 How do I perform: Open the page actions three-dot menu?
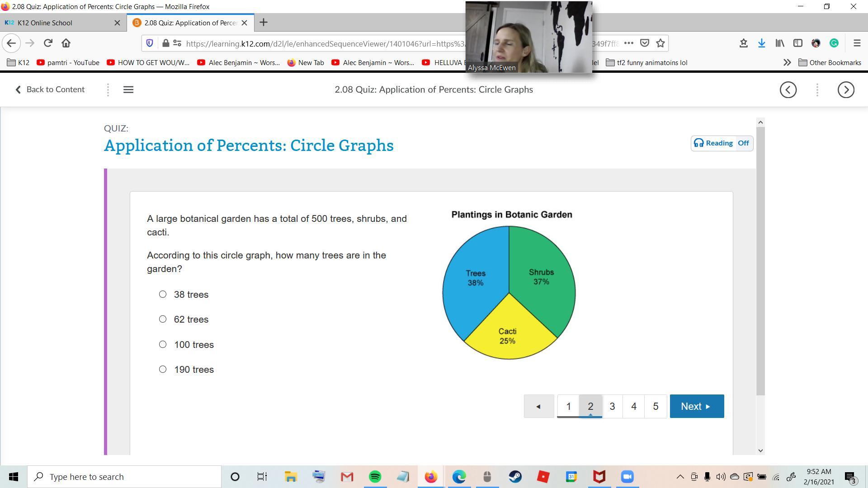point(628,43)
